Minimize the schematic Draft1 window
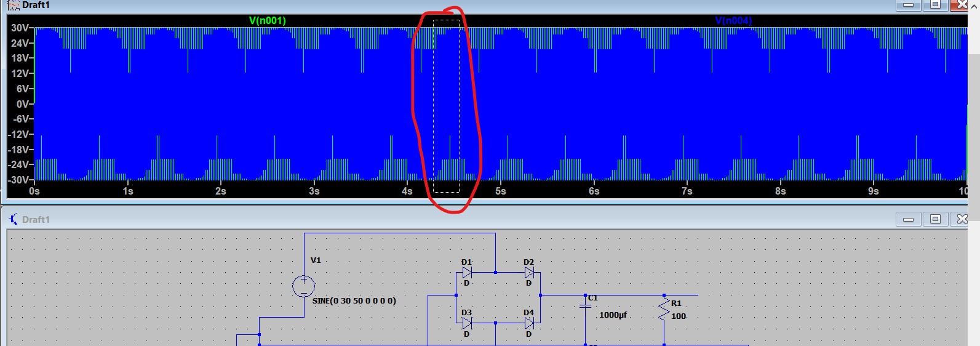 [909, 219]
